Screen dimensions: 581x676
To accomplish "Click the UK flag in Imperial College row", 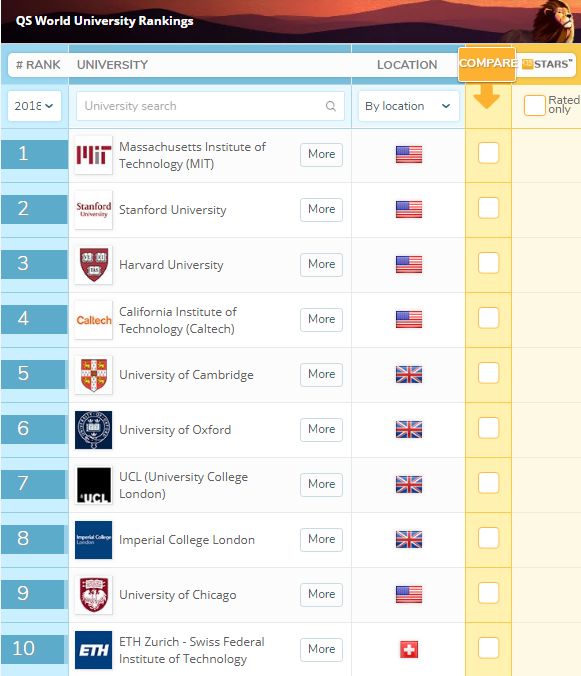I will 409,539.
